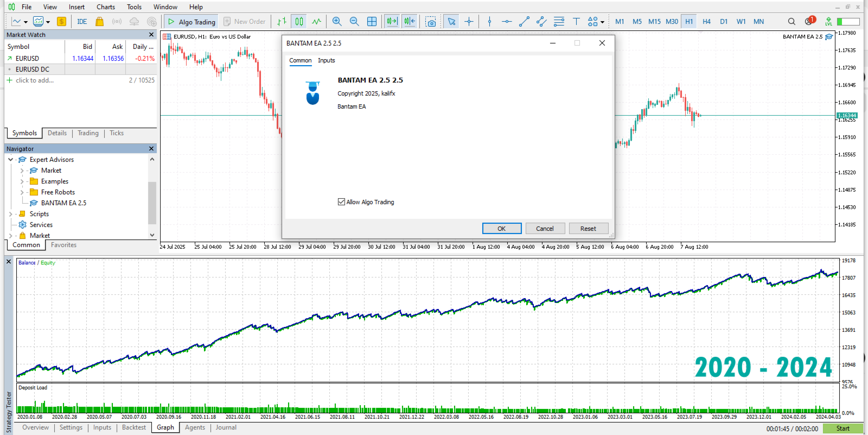Toggle the Algo Trading toolbar button
This screenshot has height=435, width=868.
[192, 22]
